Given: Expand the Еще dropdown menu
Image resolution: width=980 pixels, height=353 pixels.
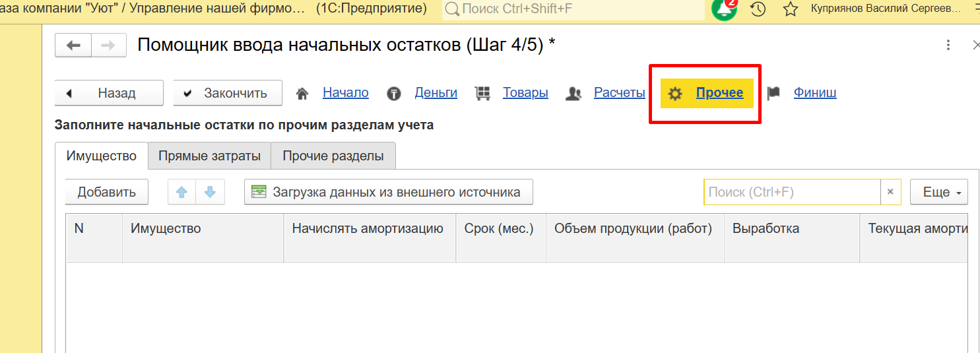Looking at the screenshot, I should coord(938,192).
